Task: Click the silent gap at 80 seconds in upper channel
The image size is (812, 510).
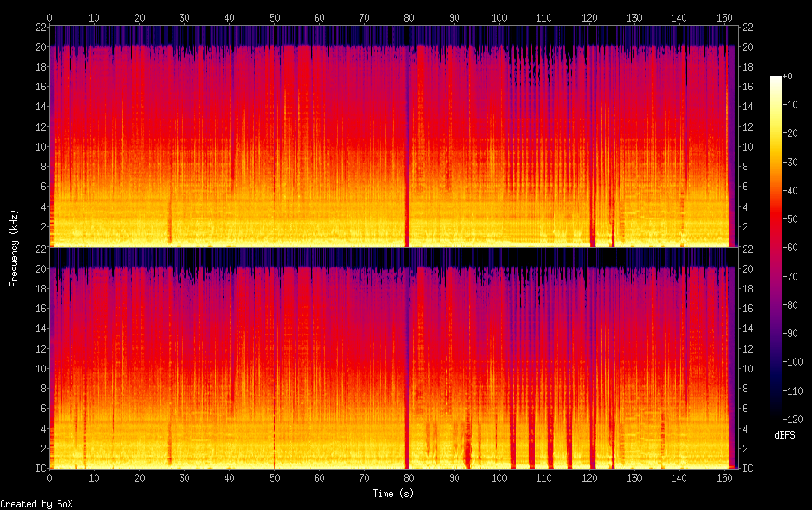Action: (408, 138)
